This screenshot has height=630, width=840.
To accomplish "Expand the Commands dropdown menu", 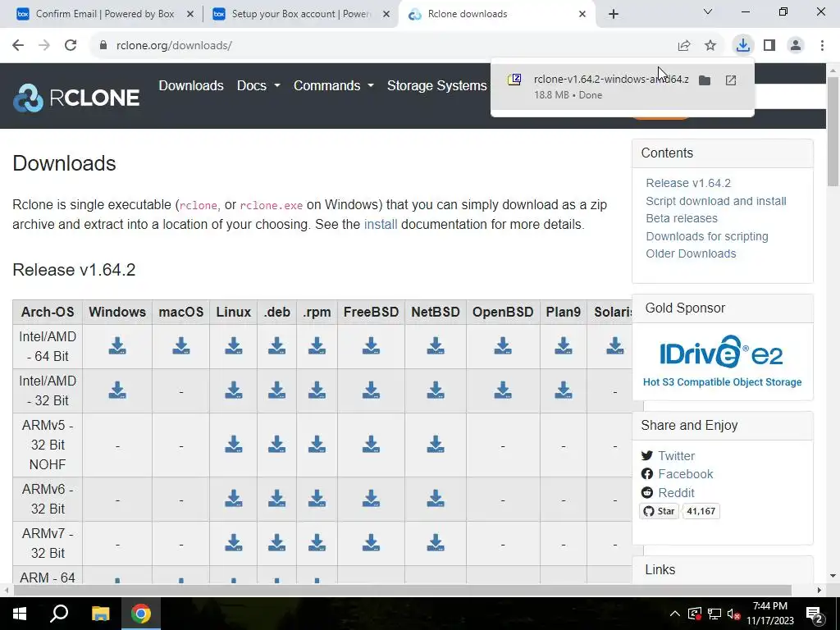I will click(333, 85).
